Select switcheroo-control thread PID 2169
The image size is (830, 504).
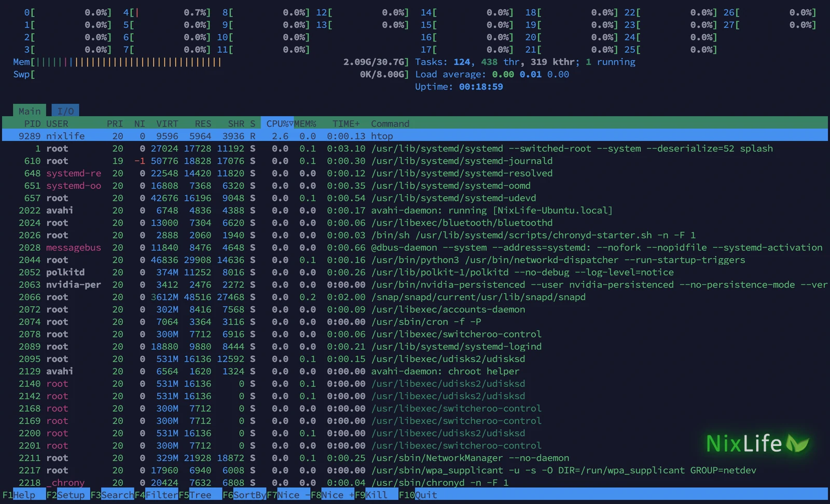[x=415, y=421]
